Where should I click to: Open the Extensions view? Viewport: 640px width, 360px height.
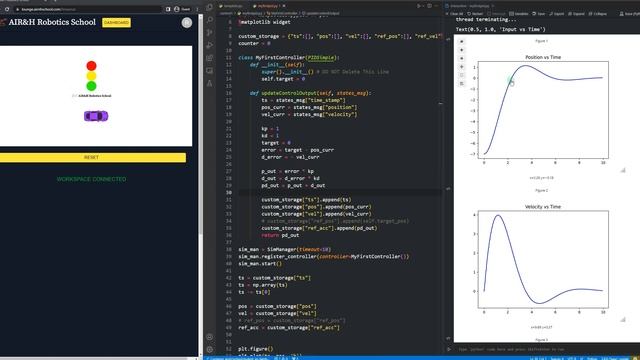click(x=210, y=58)
